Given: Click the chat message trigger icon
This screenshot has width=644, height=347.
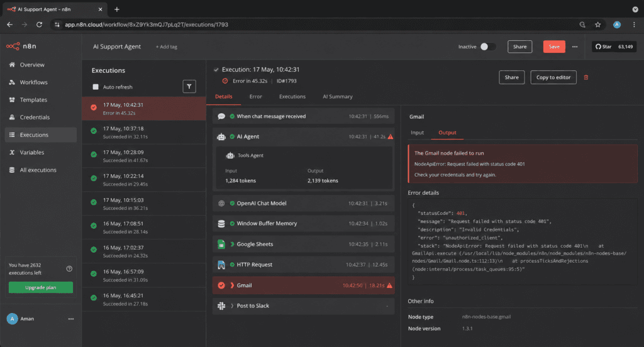Looking at the screenshot, I should tap(221, 116).
